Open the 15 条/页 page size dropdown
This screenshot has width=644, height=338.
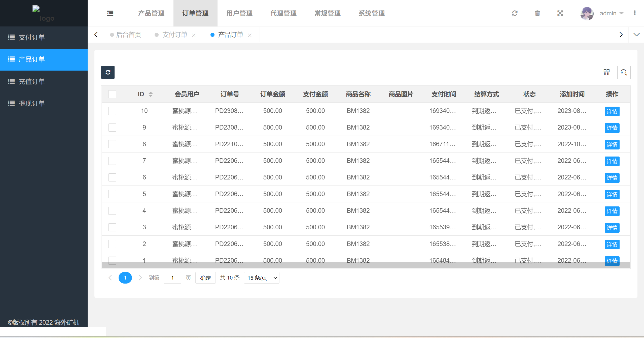pos(262,278)
